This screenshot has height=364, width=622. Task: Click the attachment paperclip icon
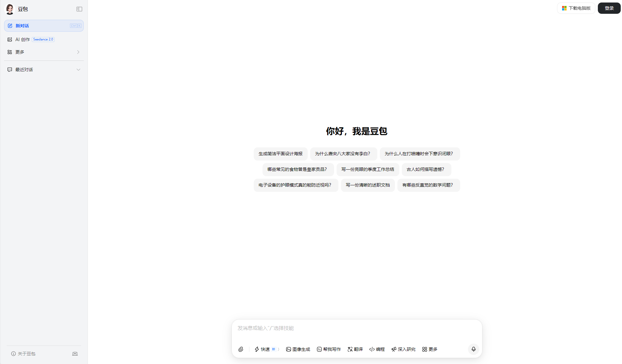(241, 349)
